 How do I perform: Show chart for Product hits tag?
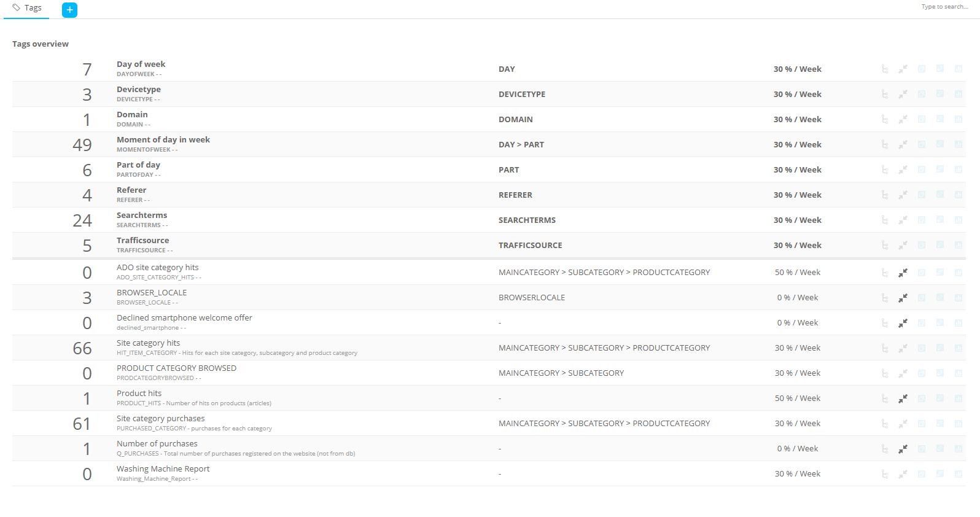959,398
